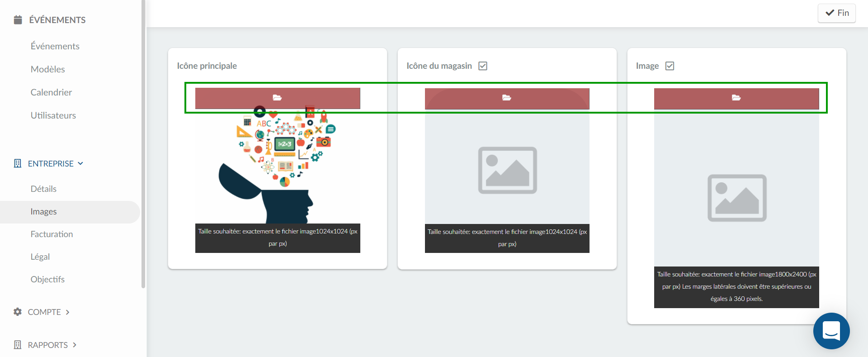868x357 pixels.
Task: Click the size caption under Icône principale
Action: 278,238
